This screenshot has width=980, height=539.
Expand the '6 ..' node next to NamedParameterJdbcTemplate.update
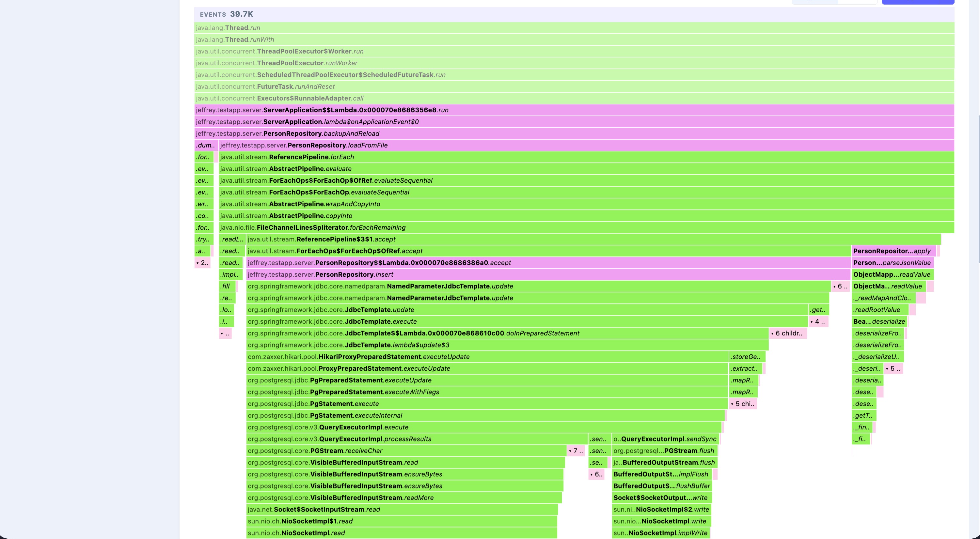tap(840, 286)
